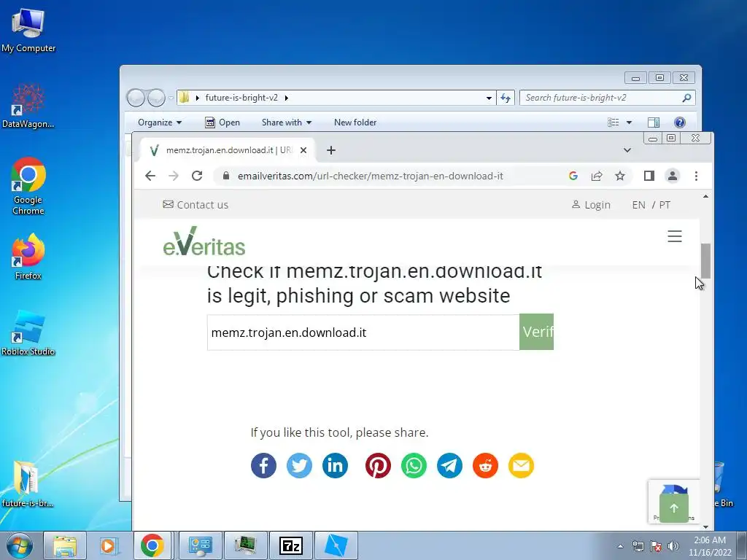Screen dimensions: 747x560
Task: Click Open in Explorer toolbar
Action: [222, 122]
